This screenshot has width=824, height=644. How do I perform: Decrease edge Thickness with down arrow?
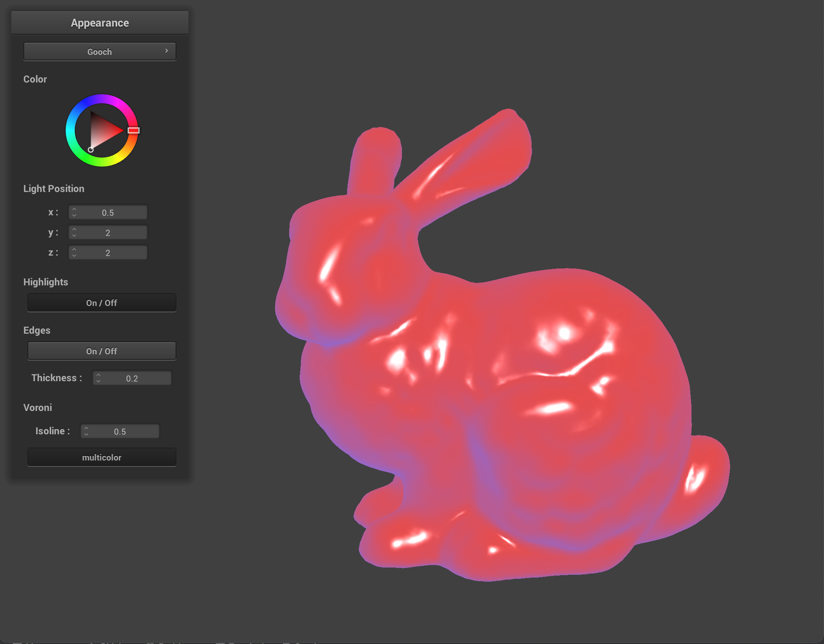[98, 381]
